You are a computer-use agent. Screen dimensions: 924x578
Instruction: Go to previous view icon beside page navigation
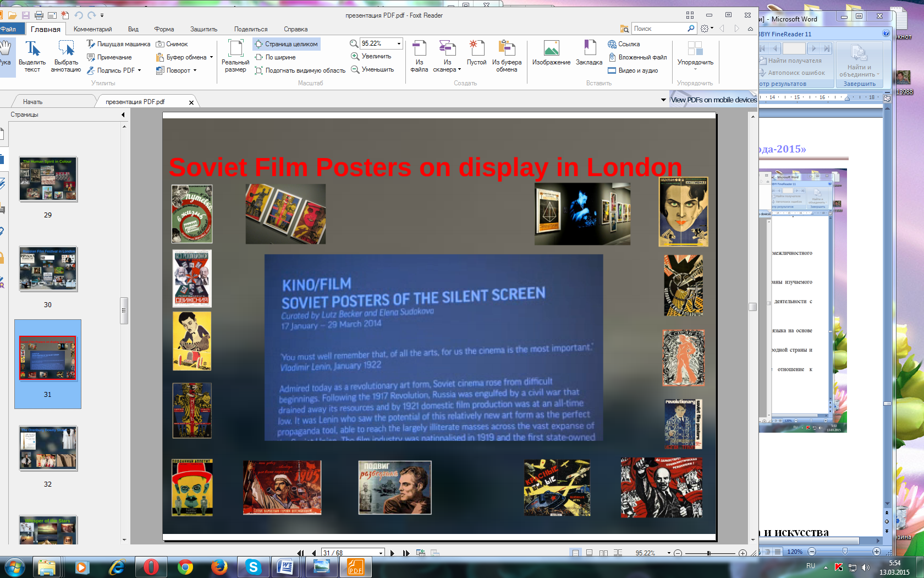pyautogui.click(x=421, y=553)
